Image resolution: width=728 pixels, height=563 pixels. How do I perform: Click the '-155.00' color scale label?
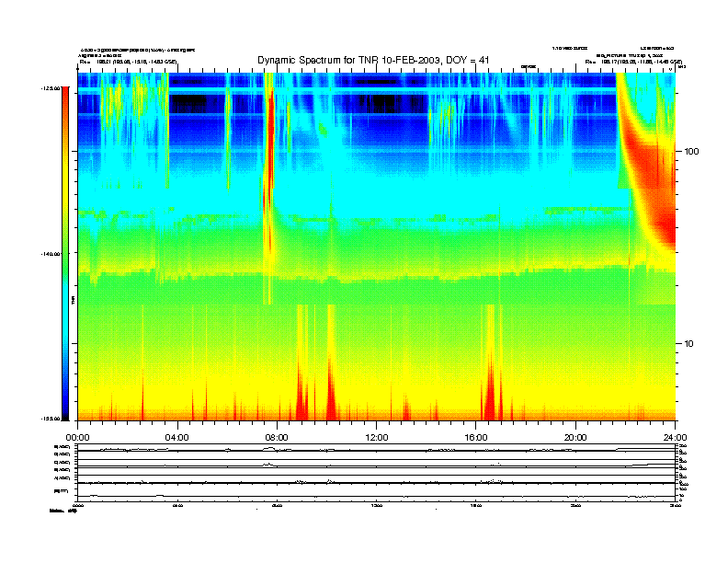(x=51, y=419)
